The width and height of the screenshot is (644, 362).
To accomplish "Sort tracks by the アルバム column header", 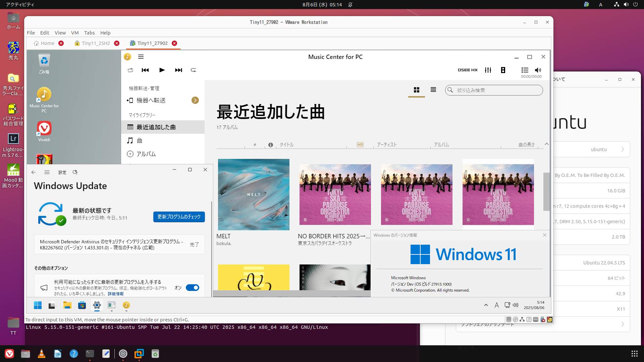I will (441, 145).
